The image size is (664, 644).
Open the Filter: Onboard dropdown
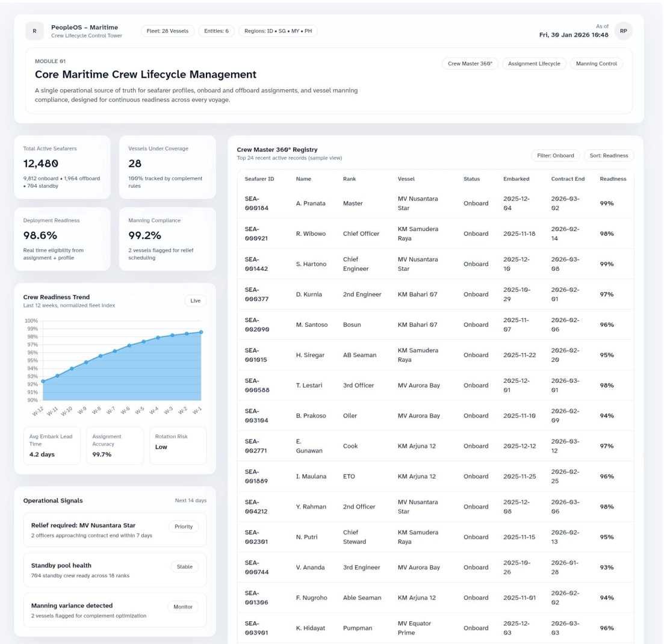(x=555, y=155)
